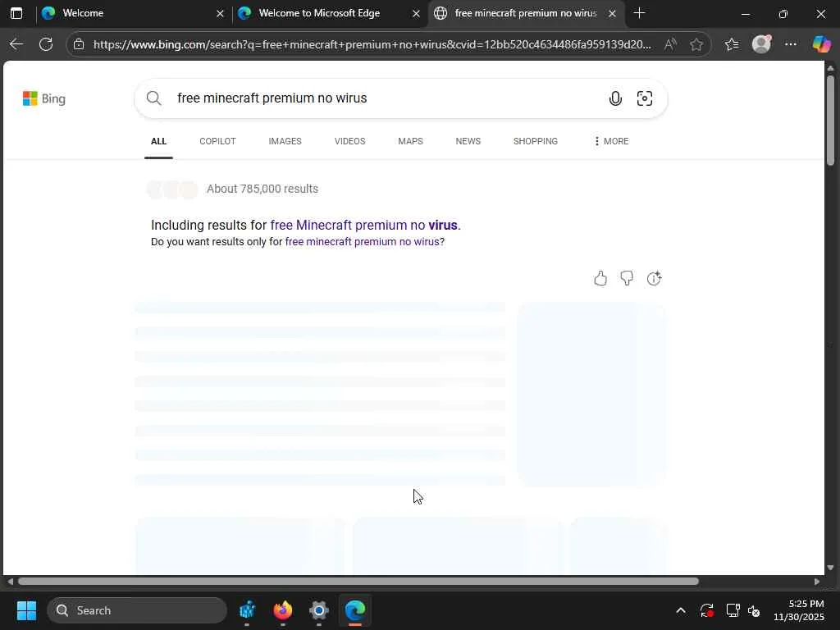840x630 pixels.
Task: Select the free minecraft premium tab
Action: pos(526,13)
